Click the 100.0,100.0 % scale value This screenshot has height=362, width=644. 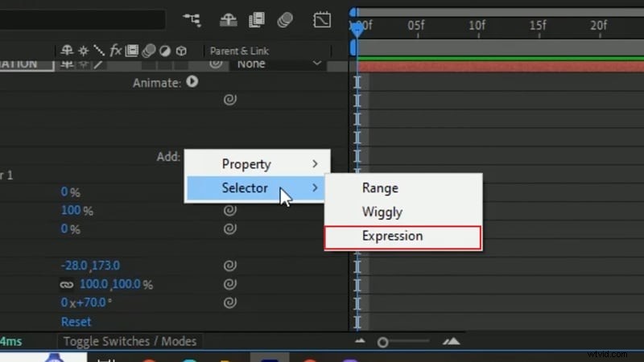point(116,284)
